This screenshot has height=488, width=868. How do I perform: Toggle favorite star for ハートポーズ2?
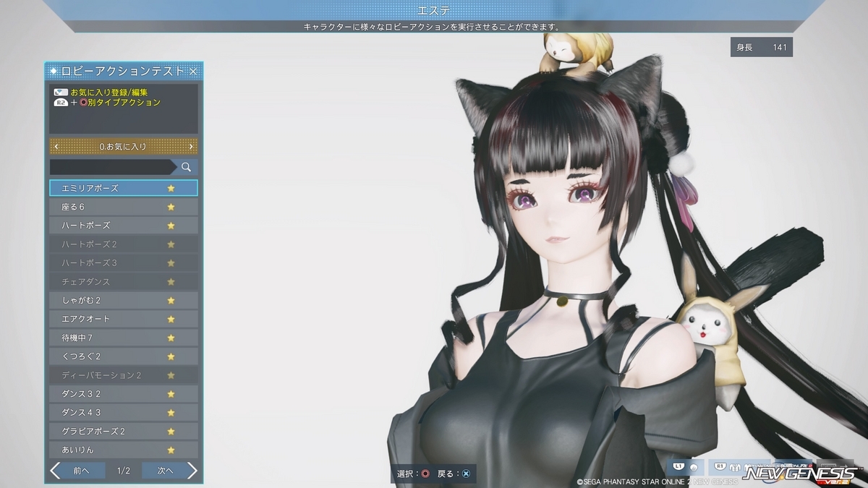[171, 244]
